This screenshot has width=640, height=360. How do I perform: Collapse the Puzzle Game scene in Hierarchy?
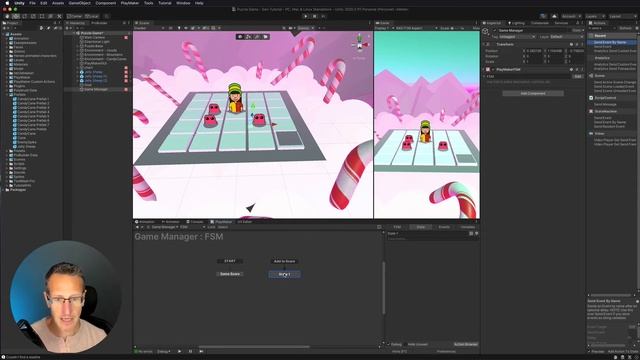75,33
